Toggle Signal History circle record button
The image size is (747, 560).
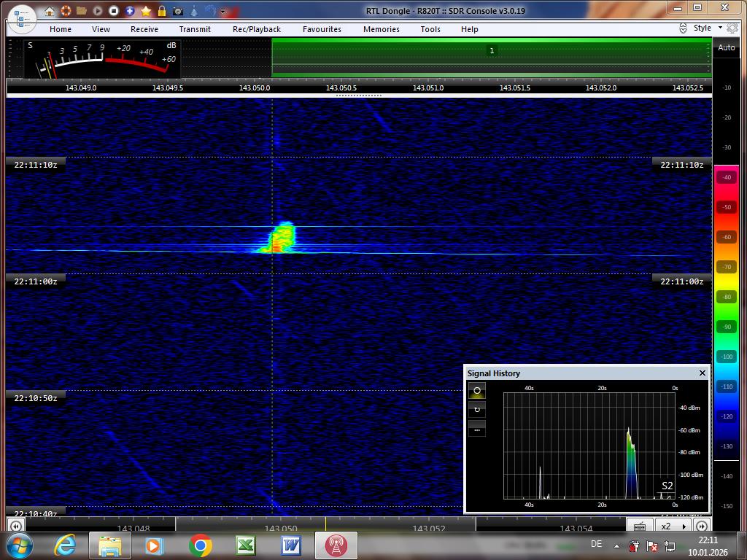click(477, 391)
